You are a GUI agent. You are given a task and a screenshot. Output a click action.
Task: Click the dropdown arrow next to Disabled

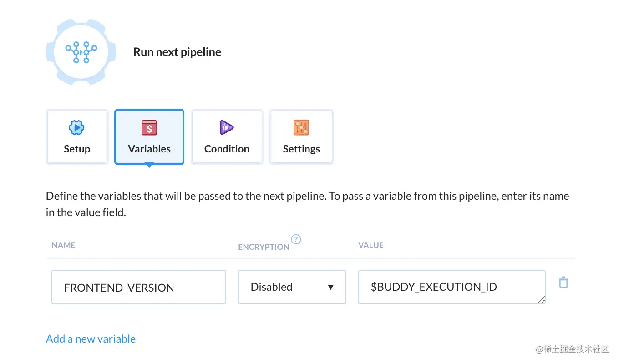pos(331,288)
